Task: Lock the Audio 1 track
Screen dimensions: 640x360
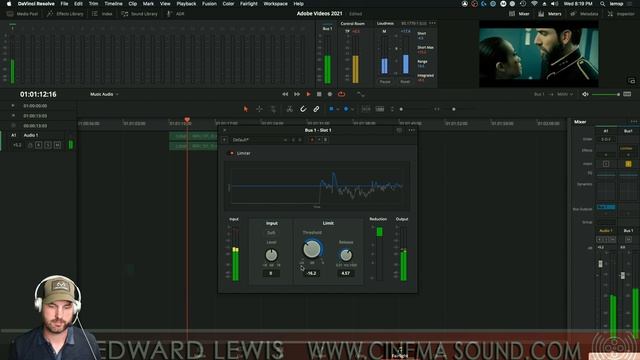Action: (30, 145)
